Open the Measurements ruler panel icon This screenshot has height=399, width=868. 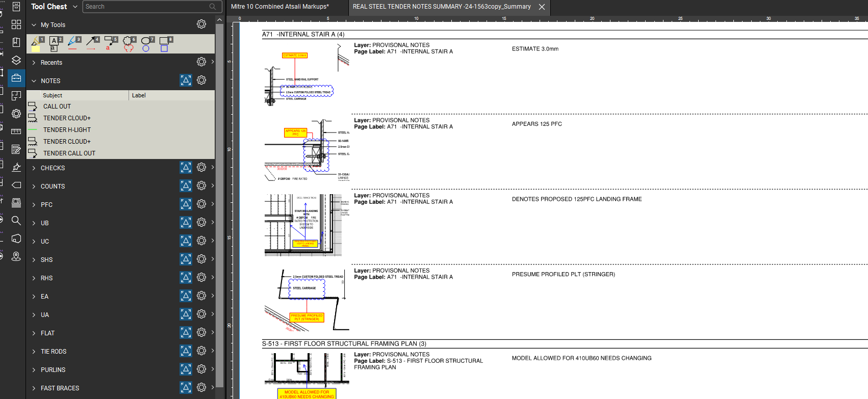click(16, 131)
